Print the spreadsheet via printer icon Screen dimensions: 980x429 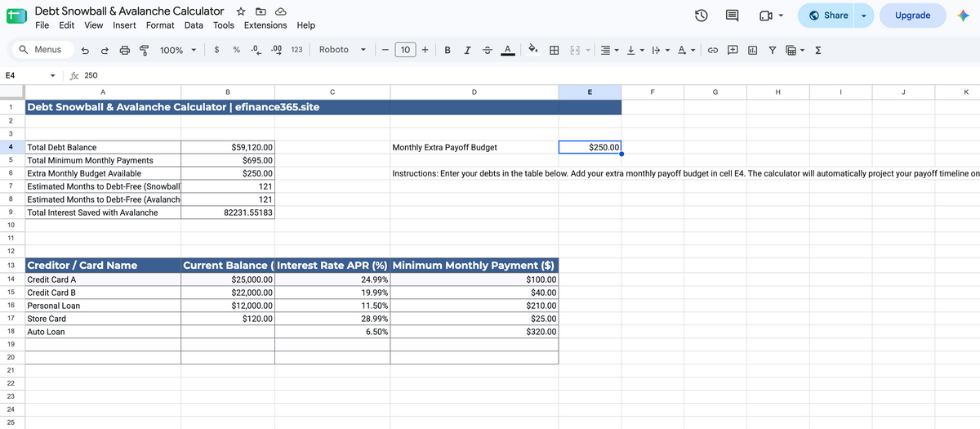point(125,50)
